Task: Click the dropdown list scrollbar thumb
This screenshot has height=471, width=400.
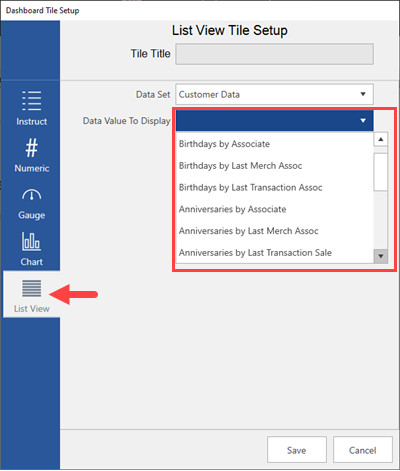Action: tap(381, 172)
